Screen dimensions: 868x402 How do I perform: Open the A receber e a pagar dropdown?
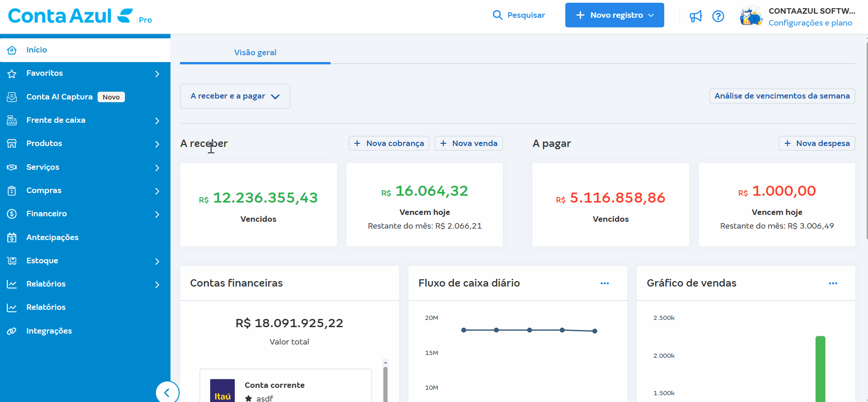pyautogui.click(x=235, y=96)
